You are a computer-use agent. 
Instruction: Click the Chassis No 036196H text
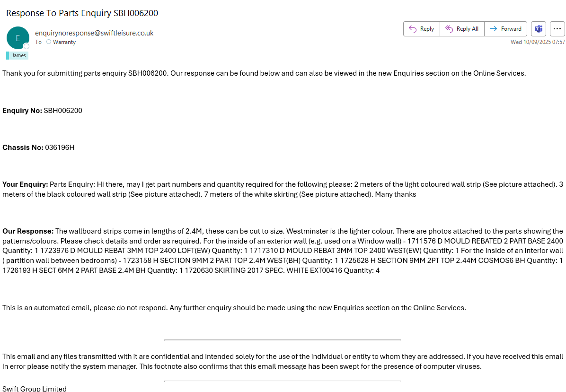point(60,148)
